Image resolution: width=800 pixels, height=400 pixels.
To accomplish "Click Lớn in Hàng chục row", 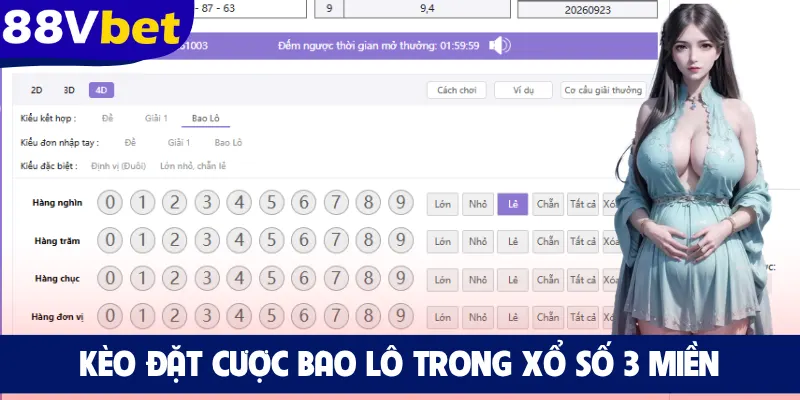I will pyautogui.click(x=442, y=280).
